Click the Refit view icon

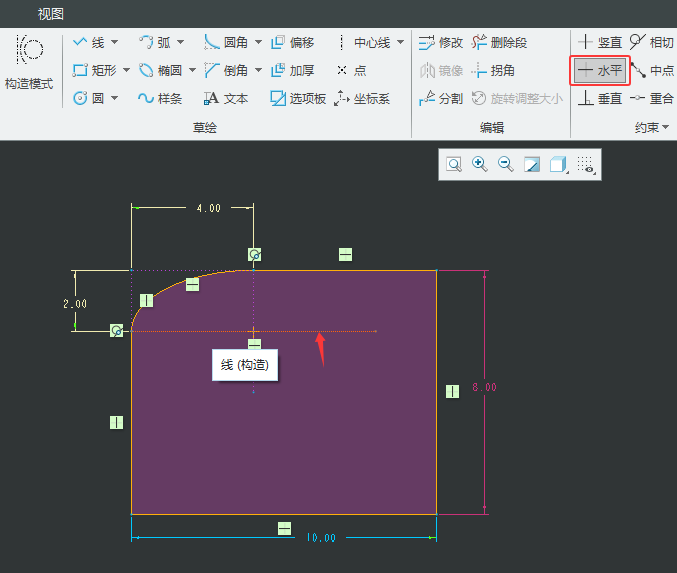pyautogui.click(x=454, y=164)
